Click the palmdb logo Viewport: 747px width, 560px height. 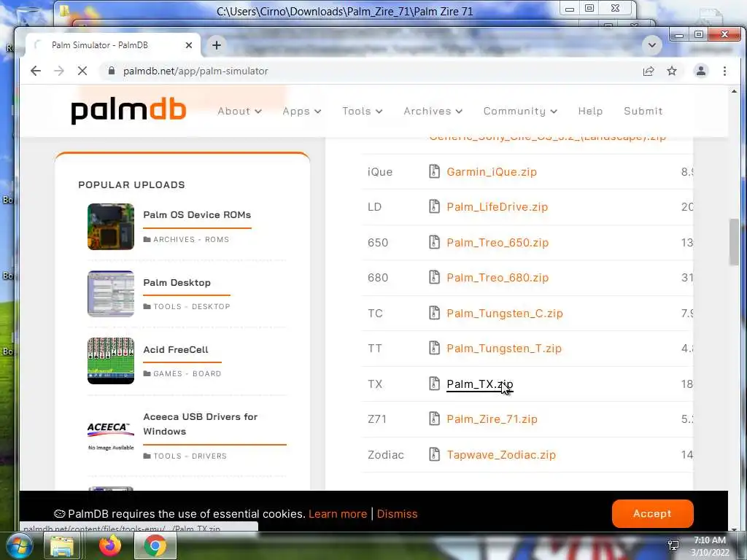pos(128,112)
